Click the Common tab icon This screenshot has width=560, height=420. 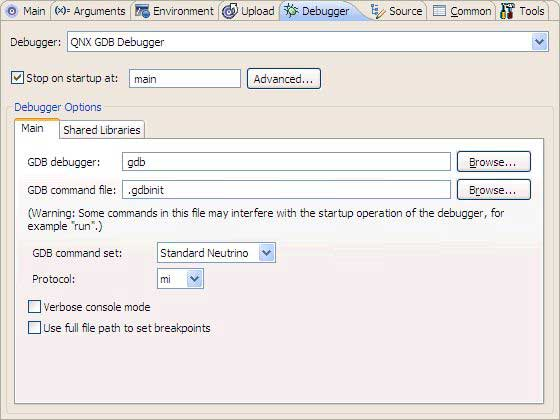[439, 11]
